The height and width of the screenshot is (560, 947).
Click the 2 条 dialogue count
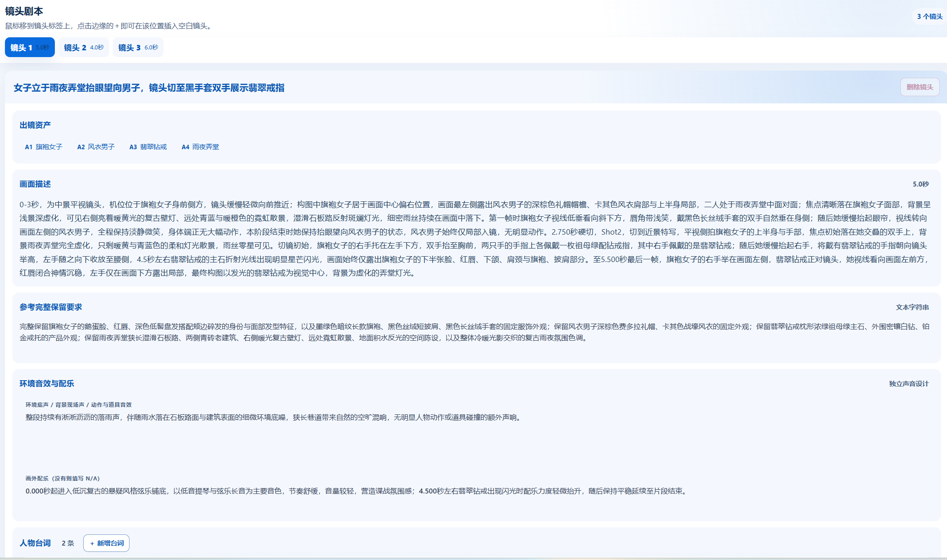68,543
